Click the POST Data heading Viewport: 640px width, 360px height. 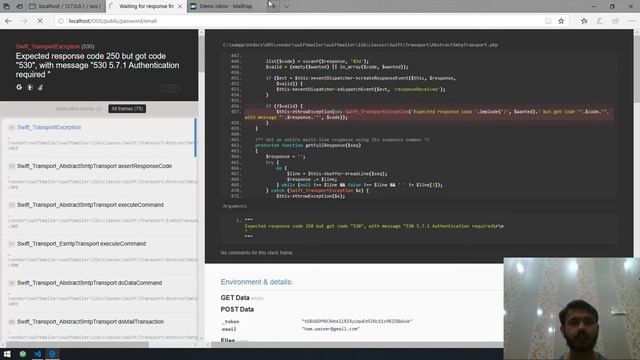tap(237, 309)
